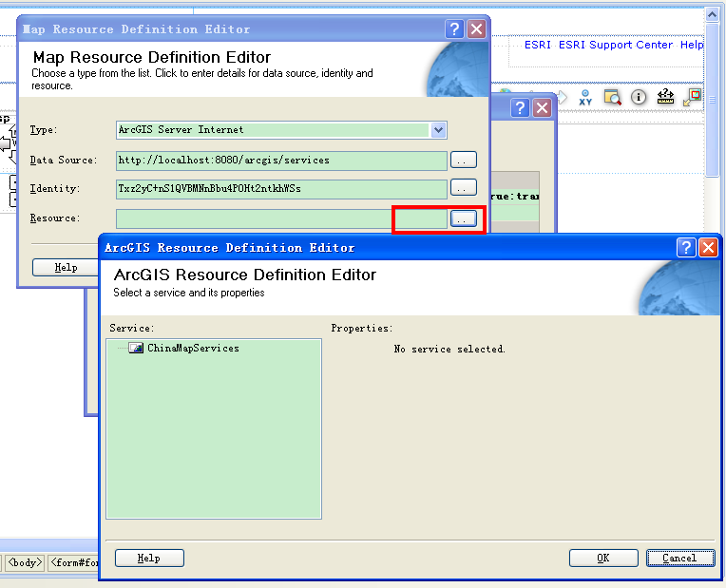726x588 pixels.
Task: Click the 'No service selected.' text
Action: [449, 350]
